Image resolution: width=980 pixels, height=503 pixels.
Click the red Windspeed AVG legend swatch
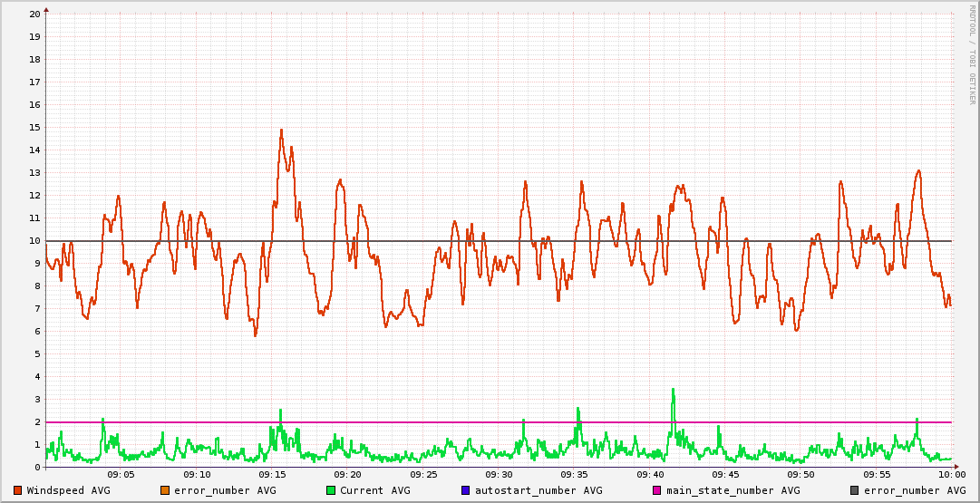pos(18,490)
